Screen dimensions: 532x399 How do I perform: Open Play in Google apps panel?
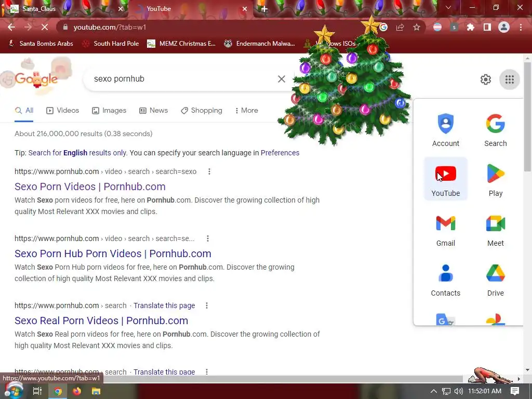tap(495, 179)
